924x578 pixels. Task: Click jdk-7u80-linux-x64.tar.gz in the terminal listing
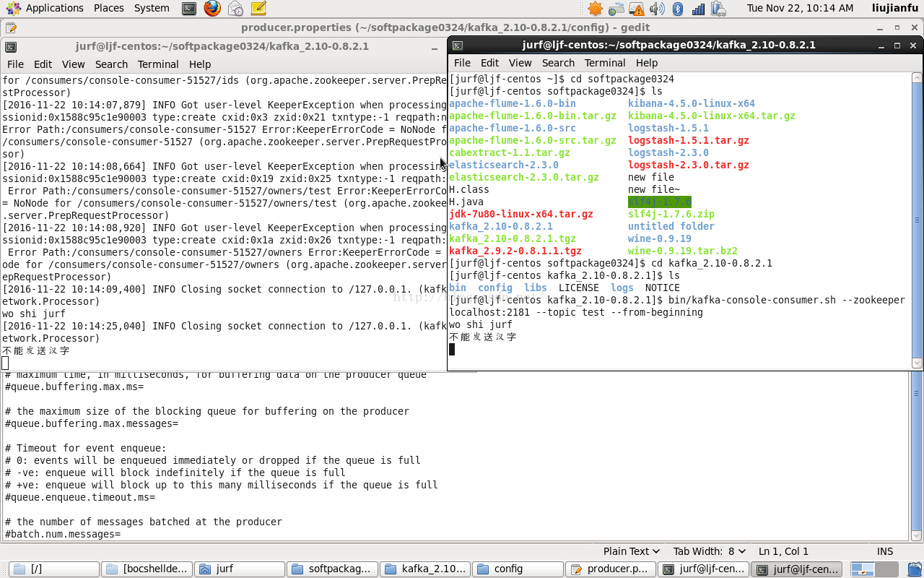point(521,214)
